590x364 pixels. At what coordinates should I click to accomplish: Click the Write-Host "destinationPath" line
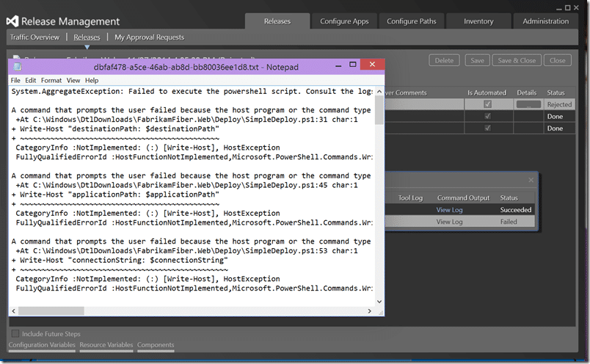pyautogui.click(x=115, y=128)
